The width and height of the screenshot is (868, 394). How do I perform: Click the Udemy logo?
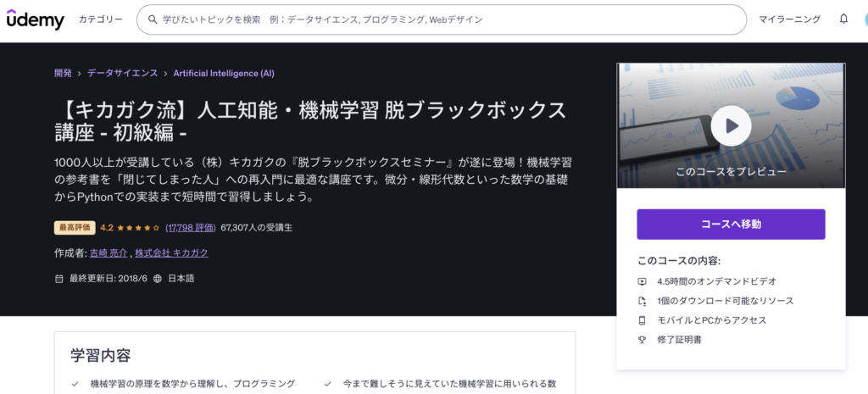pyautogui.click(x=36, y=19)
